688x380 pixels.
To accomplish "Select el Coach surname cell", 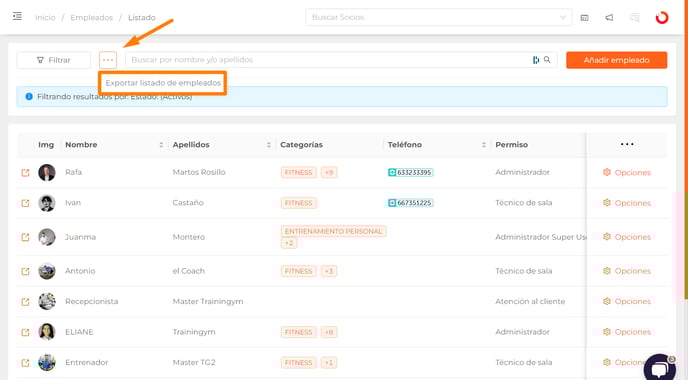I will tap(189, 271).
